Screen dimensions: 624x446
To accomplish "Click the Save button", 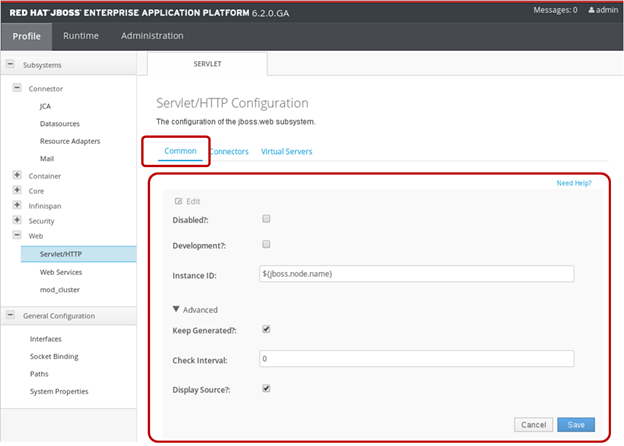I will tap(575, 424).
